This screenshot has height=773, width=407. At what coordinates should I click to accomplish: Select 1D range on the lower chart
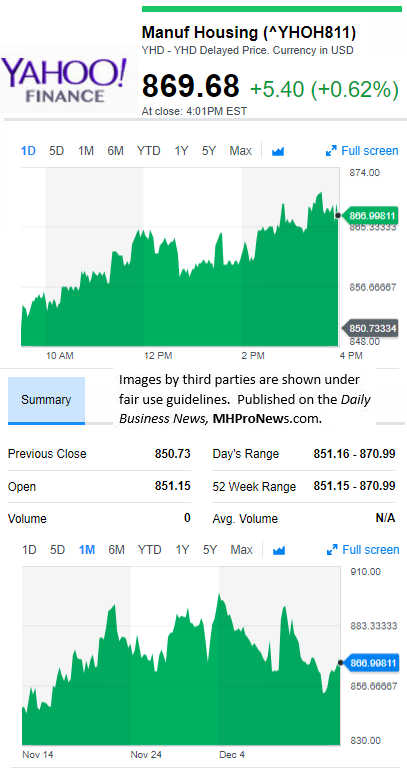(x=29, y=549)
